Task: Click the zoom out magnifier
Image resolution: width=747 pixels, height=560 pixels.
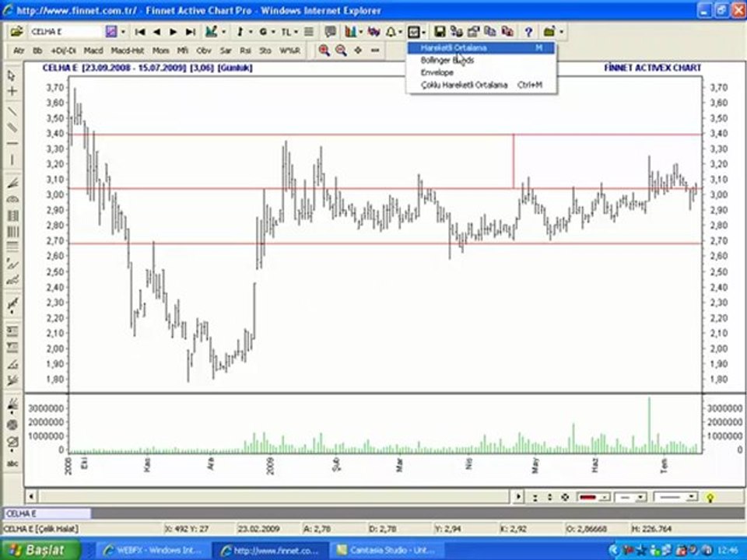Action: [x=341, y=50]
